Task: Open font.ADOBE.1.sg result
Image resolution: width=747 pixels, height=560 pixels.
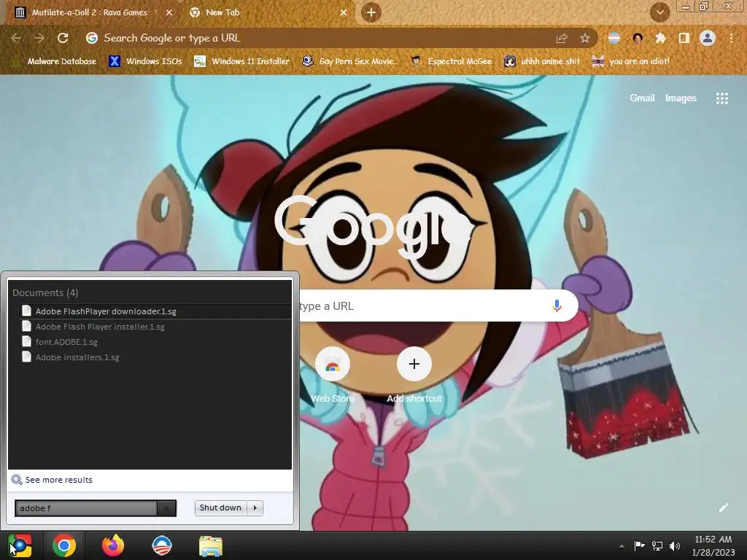Action: click(155, 342)
